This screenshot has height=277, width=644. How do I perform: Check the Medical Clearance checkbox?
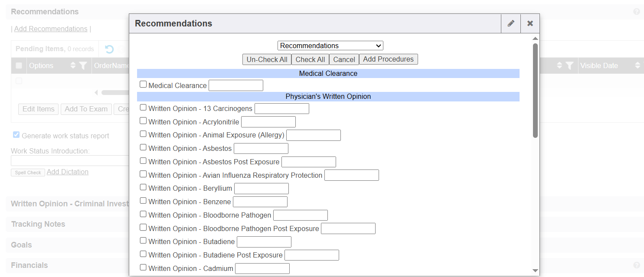(x=143, y=85)
